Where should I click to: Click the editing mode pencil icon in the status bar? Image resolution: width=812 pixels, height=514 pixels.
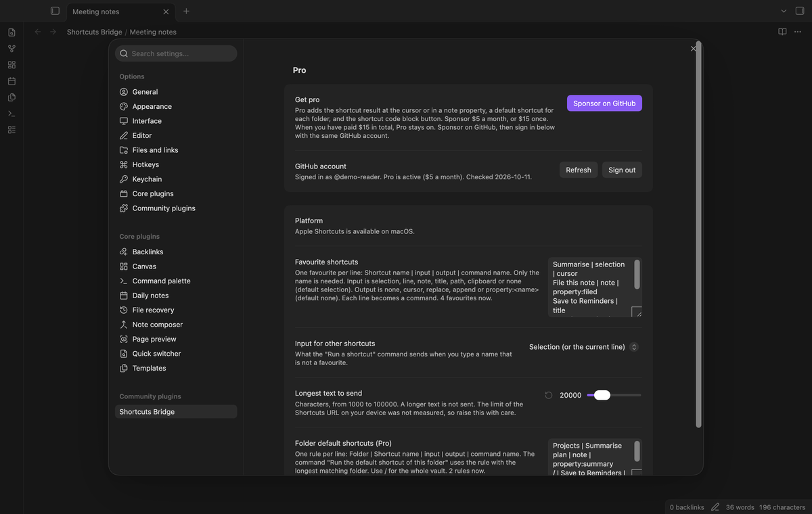click(x=715, y=507)
